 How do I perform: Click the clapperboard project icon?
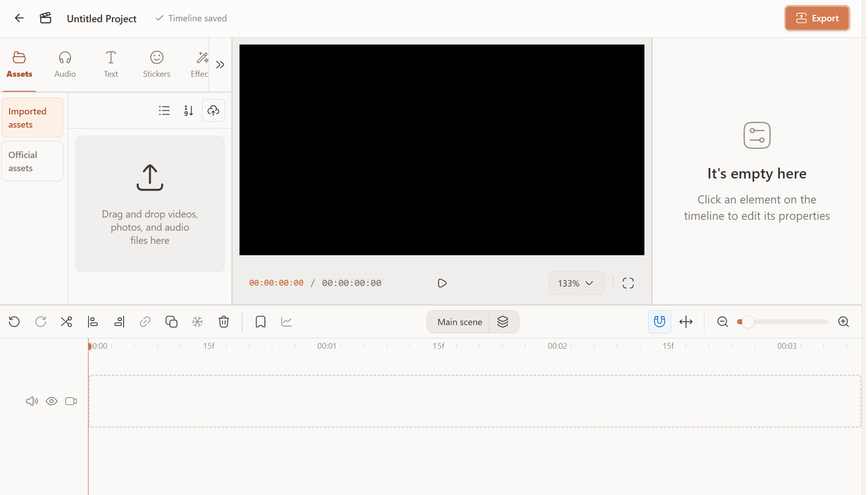45,18
